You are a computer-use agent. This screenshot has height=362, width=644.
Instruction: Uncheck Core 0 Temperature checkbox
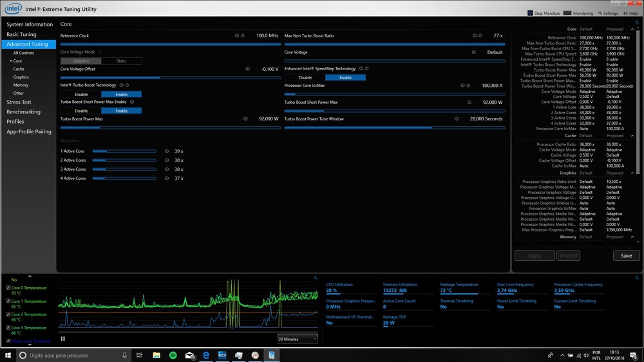pos(8,288)
